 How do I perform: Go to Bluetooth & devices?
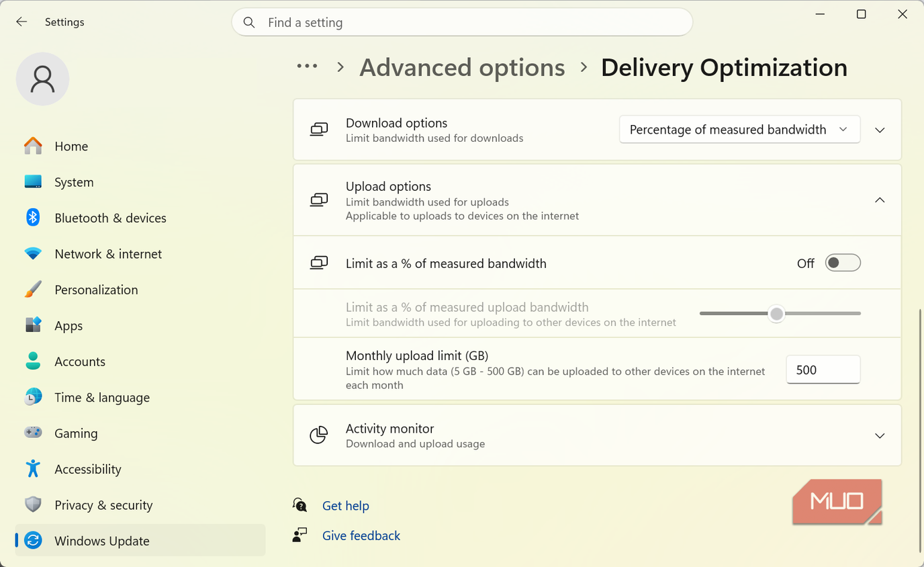pyautogui.click(x=140, y=218)
